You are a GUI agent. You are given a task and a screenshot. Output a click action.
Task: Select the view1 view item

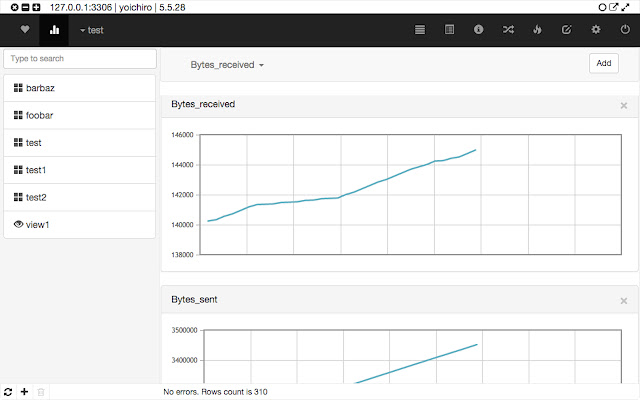[80, 224]
